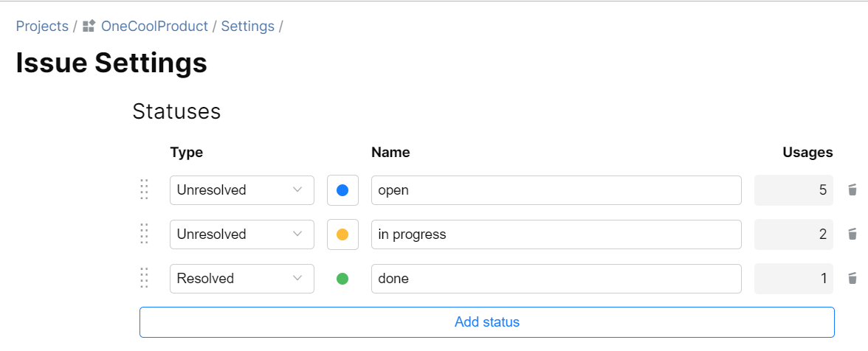Pick the orange color swatch for in progress
868x351 pixels.
[x=342, y=234]
